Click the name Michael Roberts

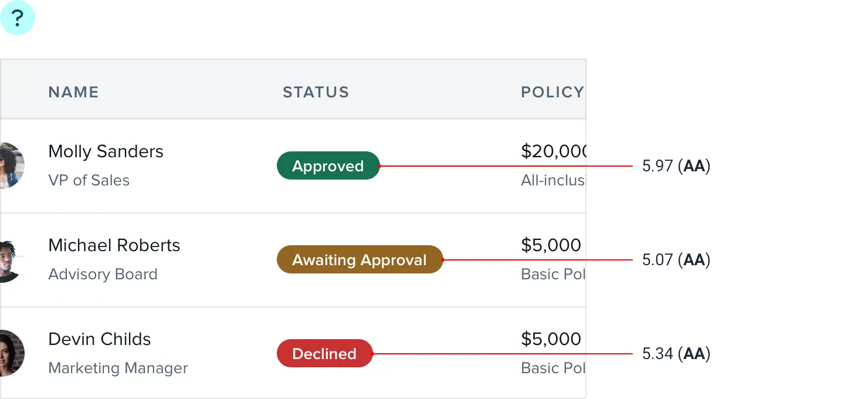[114, 245]
